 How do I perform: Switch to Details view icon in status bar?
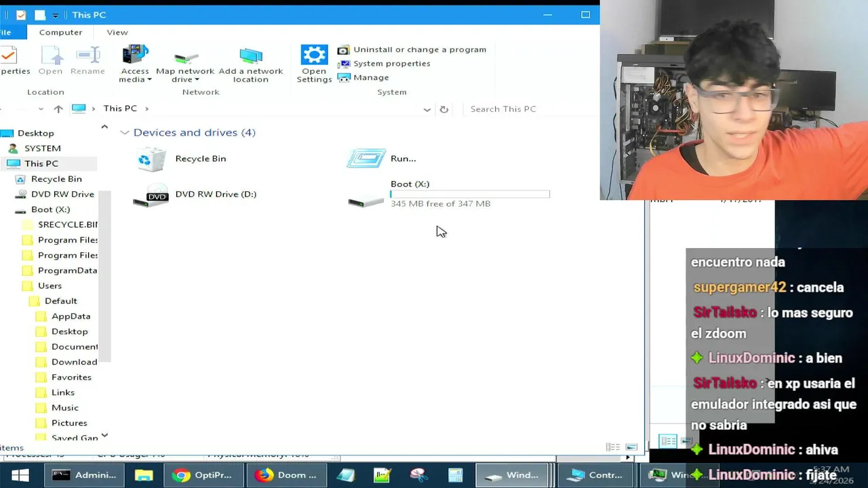pyautogui.click(x=613, y=447)
